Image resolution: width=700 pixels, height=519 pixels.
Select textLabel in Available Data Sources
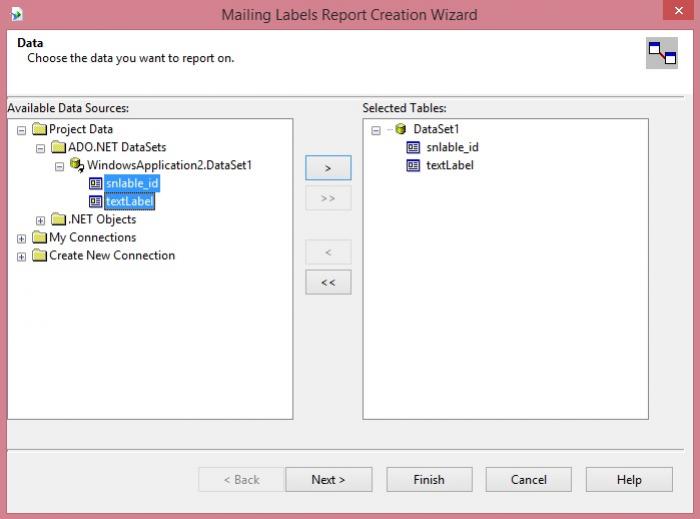[x=129, y=201]
